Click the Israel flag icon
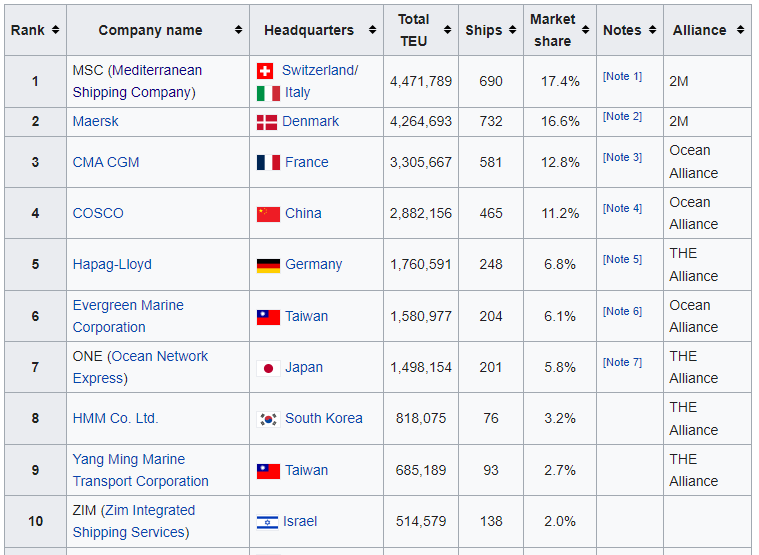The width and height of the screenshot is (759, 555). 267,522
